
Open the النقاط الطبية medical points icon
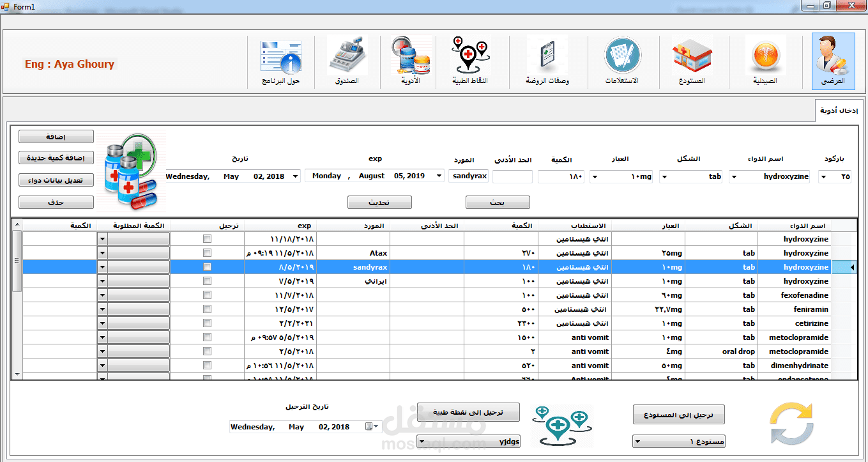(x=470, y=61)
